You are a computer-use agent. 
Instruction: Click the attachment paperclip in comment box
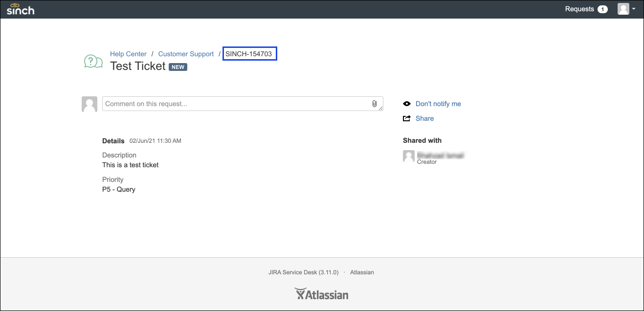374,103
